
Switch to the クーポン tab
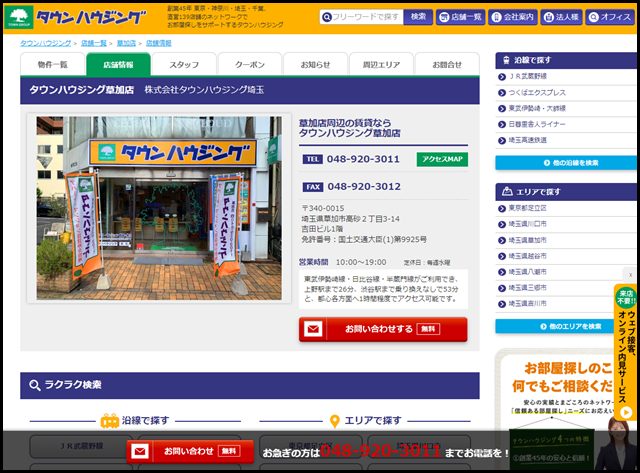click(250, 64)
